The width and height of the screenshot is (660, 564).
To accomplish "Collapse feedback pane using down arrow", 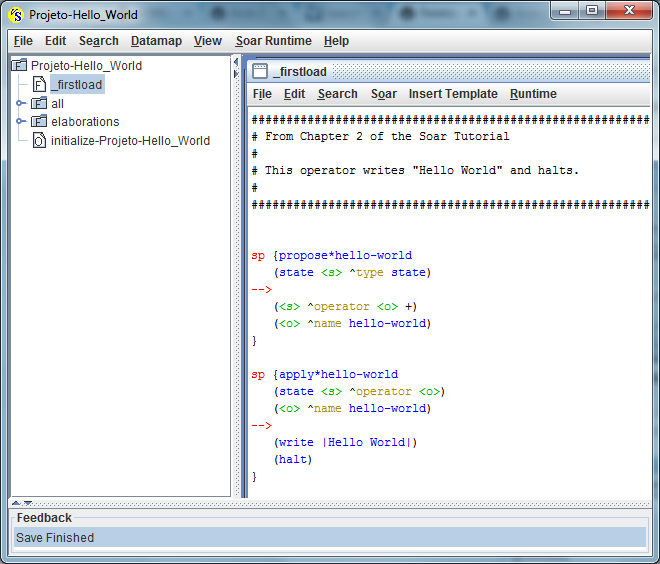I will [28, 503].
